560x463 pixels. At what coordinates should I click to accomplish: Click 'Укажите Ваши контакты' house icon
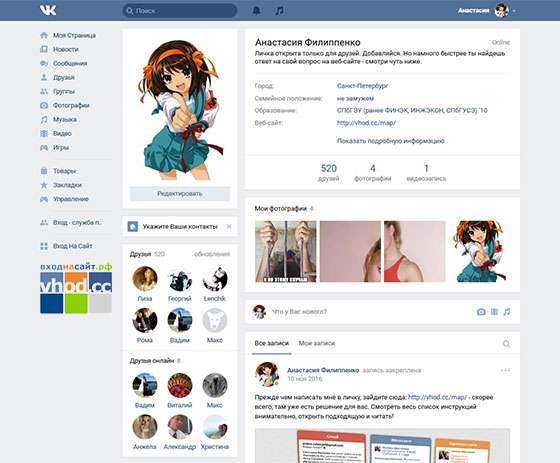(133, 226)
